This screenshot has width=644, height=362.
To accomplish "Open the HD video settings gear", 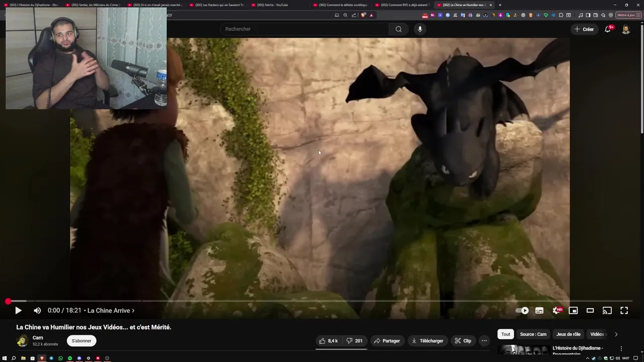I will [x=556, y=311].
